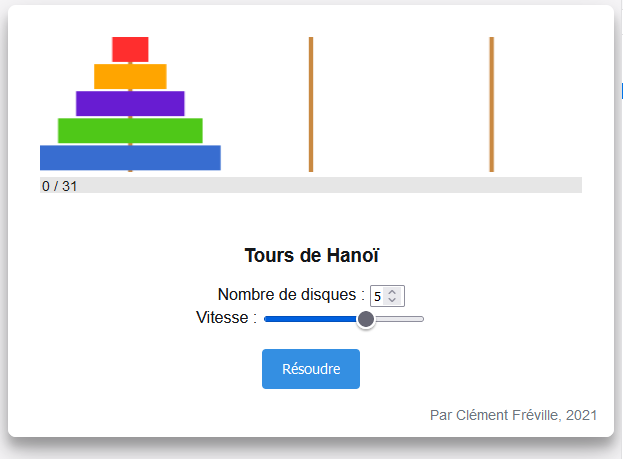
Task: Click the Vitesse label
Action: tap(226, 318)
